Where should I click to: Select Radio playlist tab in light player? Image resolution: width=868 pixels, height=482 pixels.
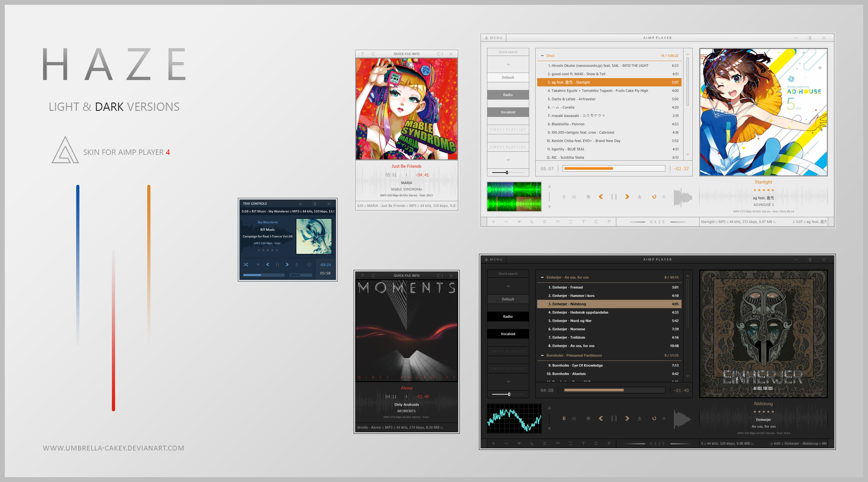click(508, 95)
